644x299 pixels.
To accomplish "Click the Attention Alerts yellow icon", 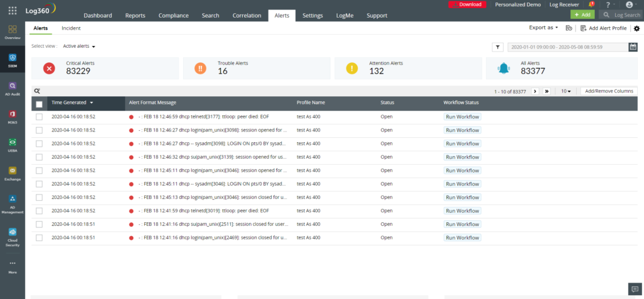I will coord(352,69).
